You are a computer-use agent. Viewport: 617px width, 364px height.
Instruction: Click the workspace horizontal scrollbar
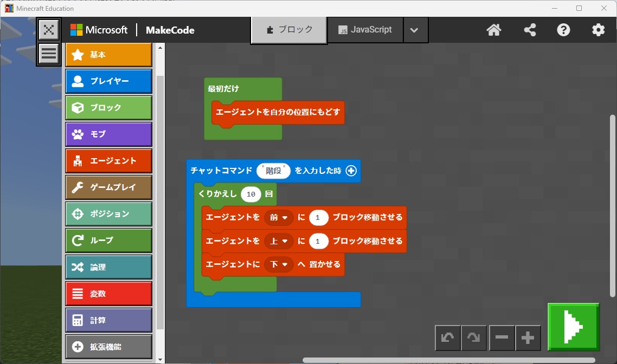tap(448, 360)
